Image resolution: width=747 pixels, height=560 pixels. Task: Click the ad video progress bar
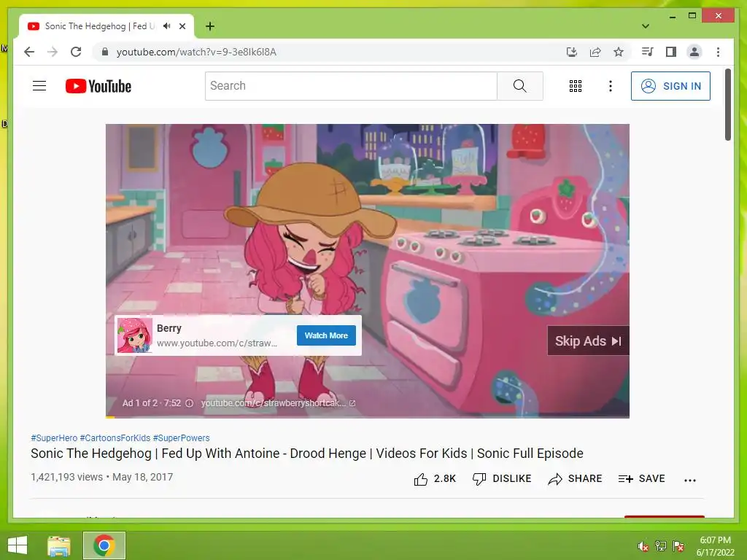tap(368, 416)
